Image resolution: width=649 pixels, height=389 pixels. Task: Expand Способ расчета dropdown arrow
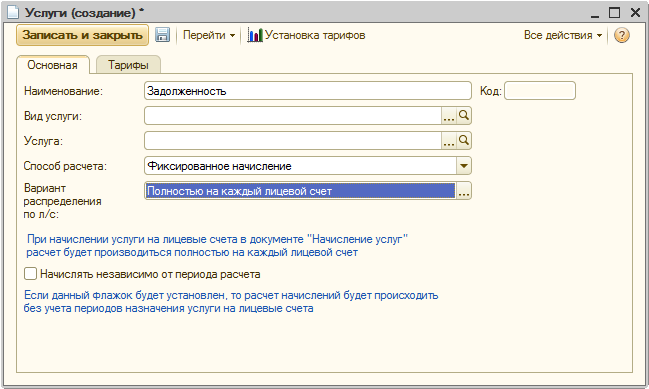[464, 166]
